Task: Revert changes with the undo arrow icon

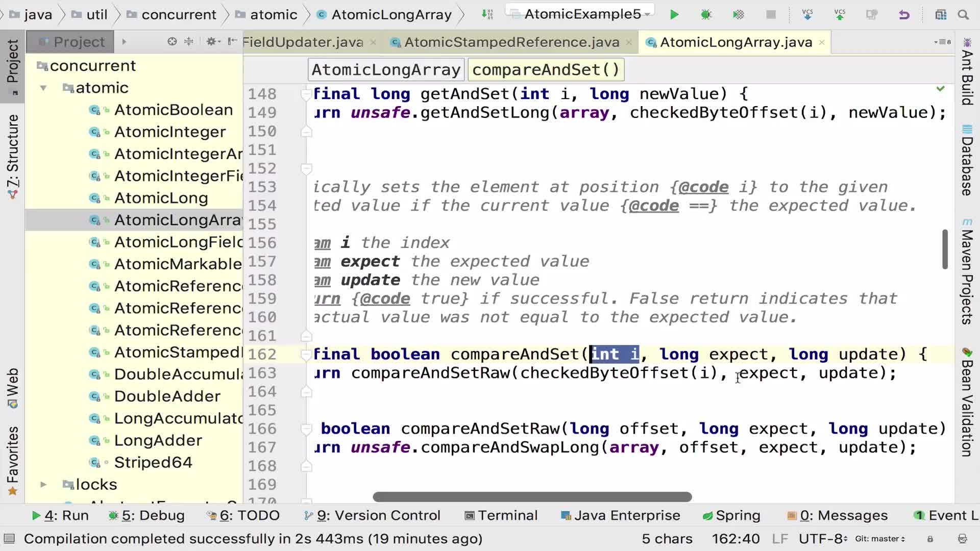Action: click(x=904, y=15)
